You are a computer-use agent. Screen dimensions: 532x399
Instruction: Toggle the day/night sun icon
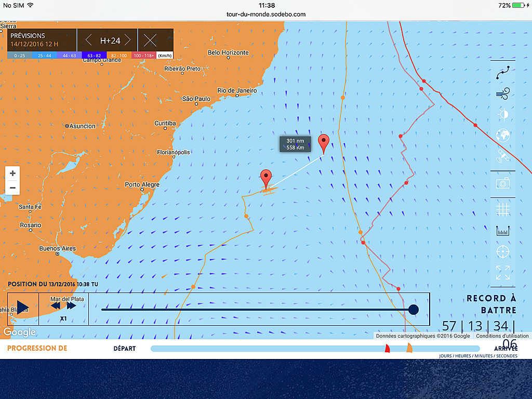(503, 114)
